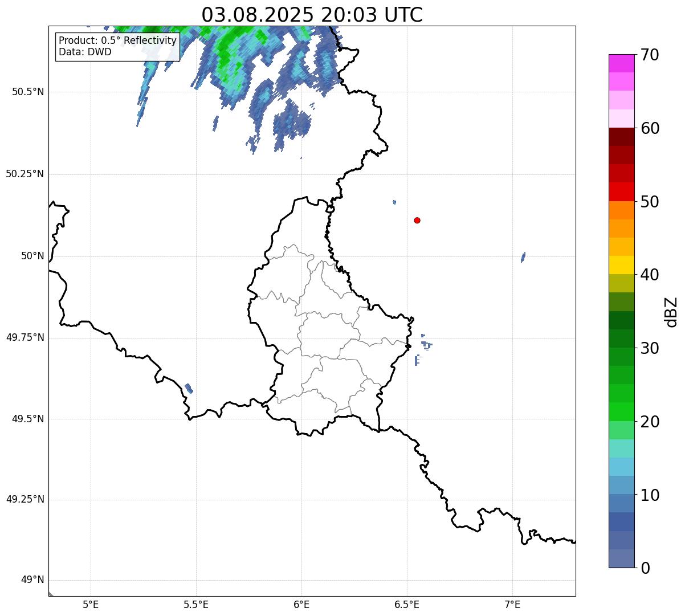Click the small radar echo near 5.5°E 49.6°N
685x616 pixels.
tap(189, 388)
